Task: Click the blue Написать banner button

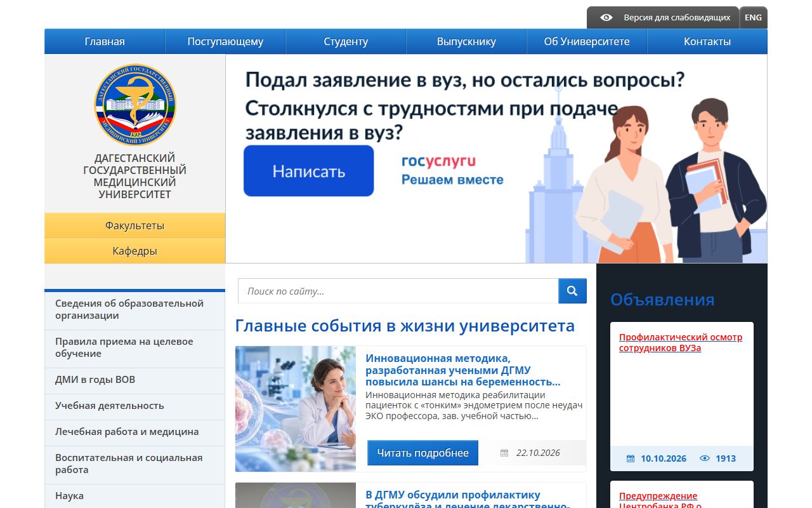Action: click(x=309, y=171)
